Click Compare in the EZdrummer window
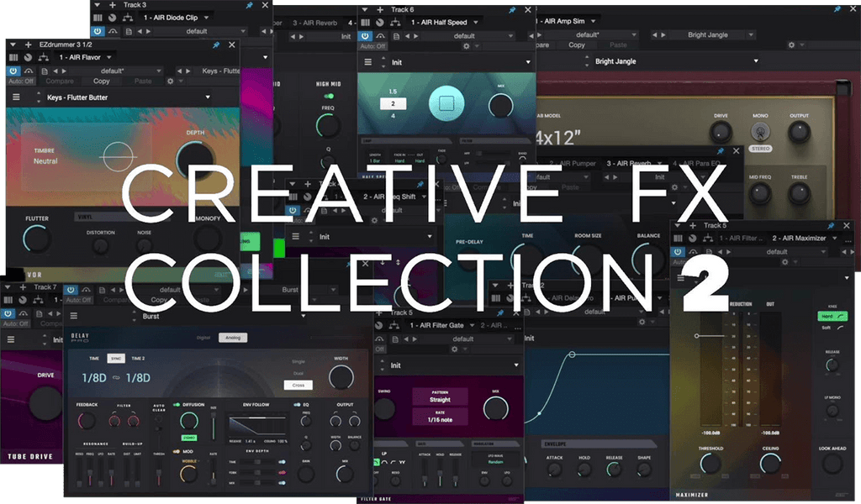 tap(60, 81)
